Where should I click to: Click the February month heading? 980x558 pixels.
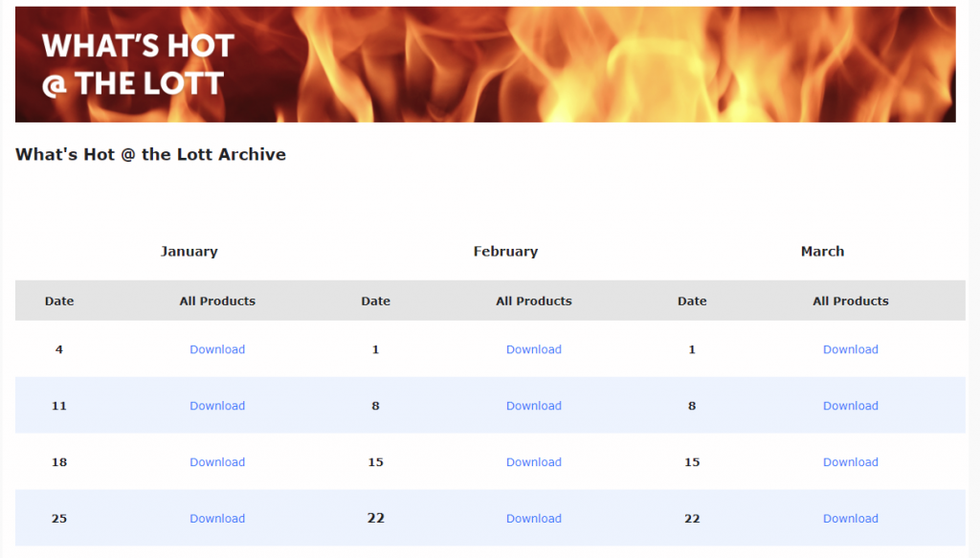pyautogui.click(x=505, y=251)
